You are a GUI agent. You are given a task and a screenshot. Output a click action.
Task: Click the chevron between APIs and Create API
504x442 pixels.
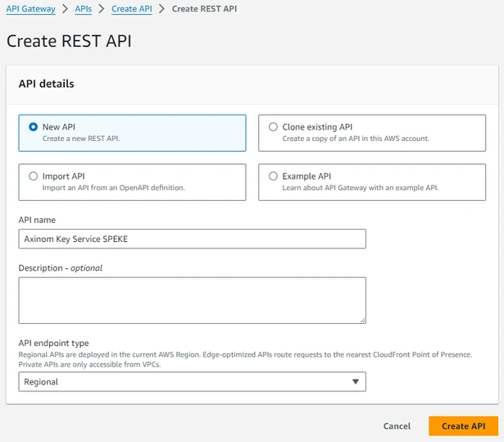(102, 9)
